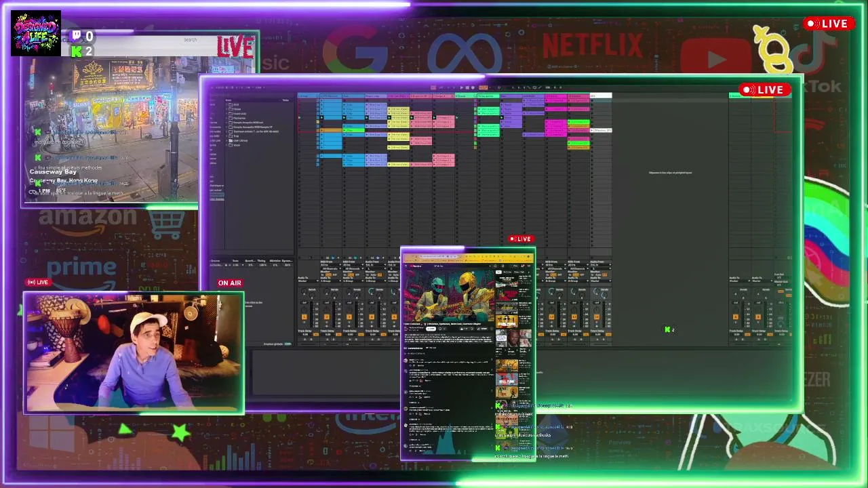Viewport: 868px width, 488px height.
Task: Select the white-highlighted track header
Action: pyautogui.click(x=601, y=96)
